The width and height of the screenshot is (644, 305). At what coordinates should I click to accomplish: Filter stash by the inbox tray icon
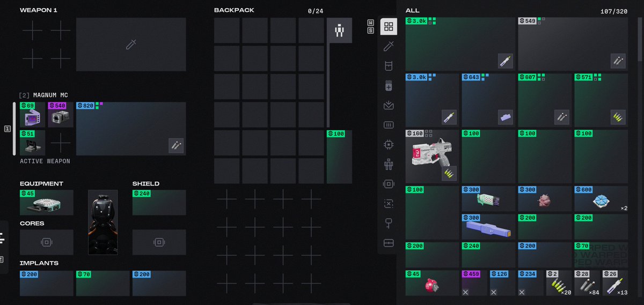point(389,106)
